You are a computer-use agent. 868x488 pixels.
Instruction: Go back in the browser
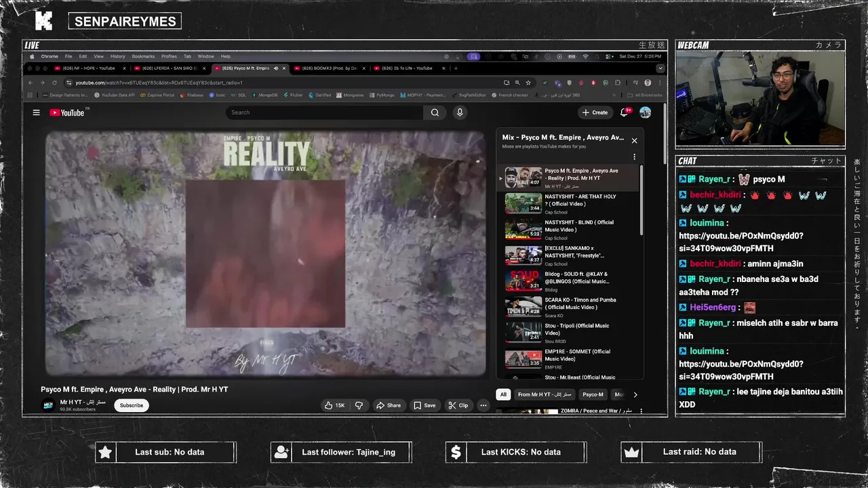pyautogui.click(x=31, y=83)
